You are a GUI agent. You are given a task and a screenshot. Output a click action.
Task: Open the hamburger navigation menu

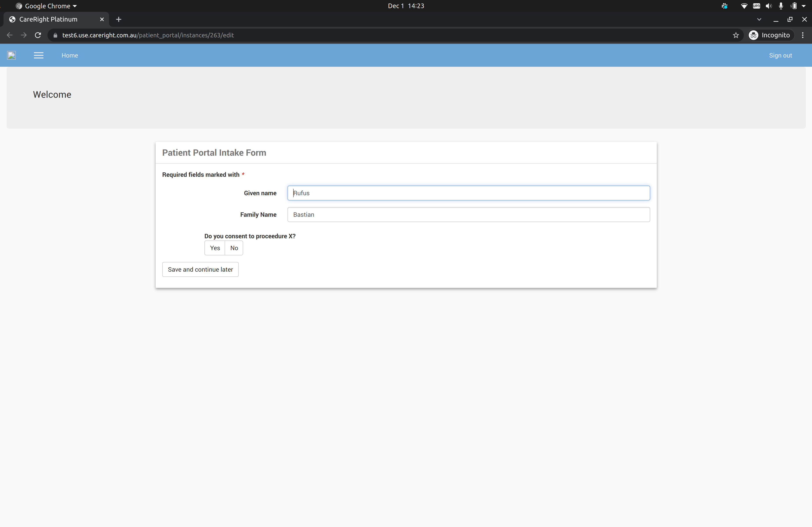coord(38,55)
